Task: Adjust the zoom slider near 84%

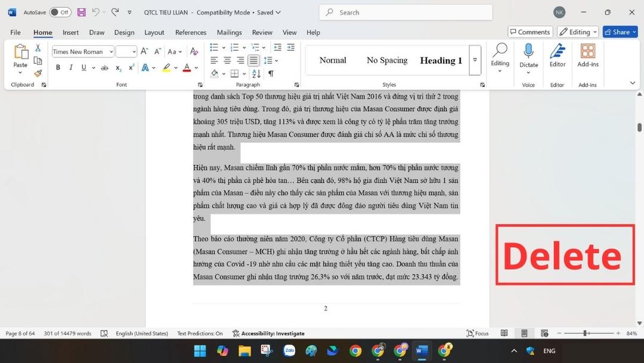Action: tap(586, 333)
